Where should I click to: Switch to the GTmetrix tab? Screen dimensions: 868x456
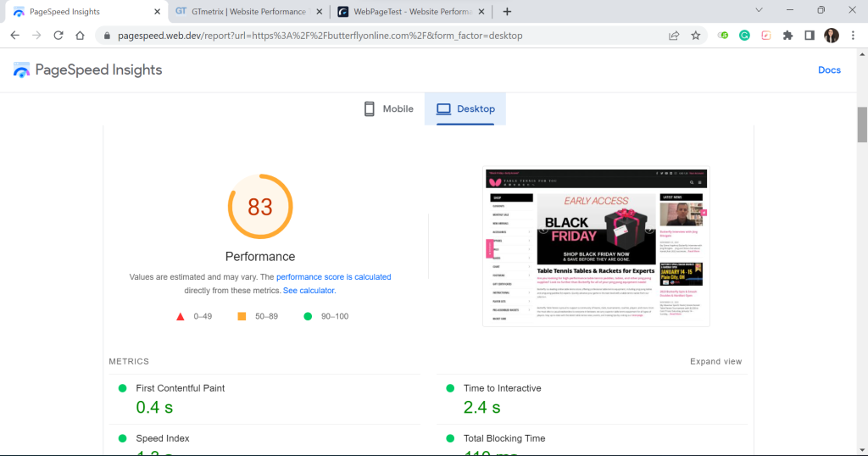coord(248,12)
